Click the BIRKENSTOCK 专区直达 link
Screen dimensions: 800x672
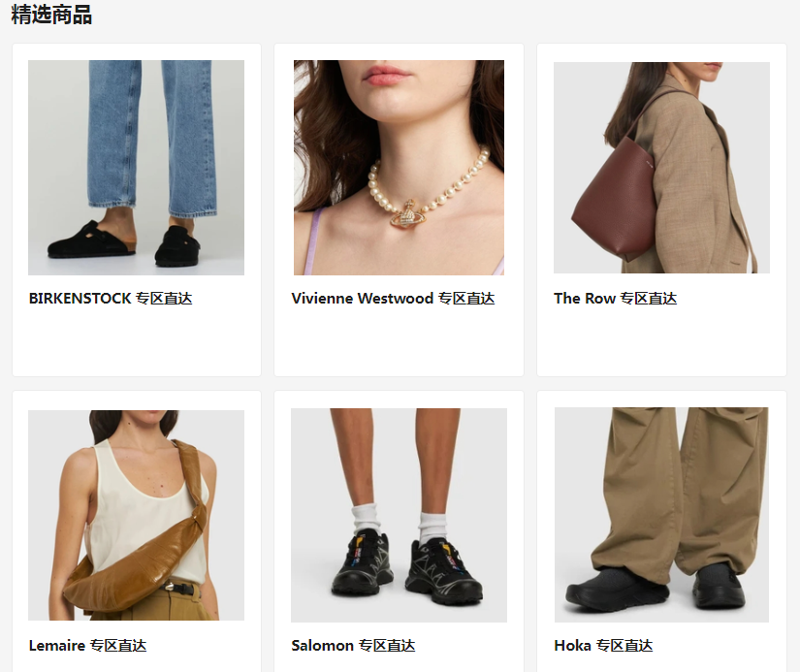click(x=111, y=298)
